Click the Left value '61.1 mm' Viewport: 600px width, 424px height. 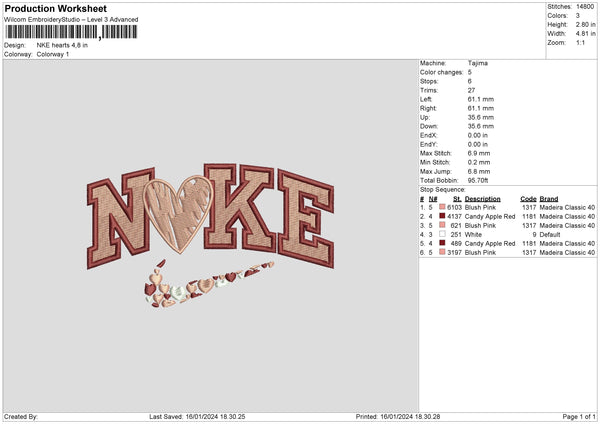(481, 99)
